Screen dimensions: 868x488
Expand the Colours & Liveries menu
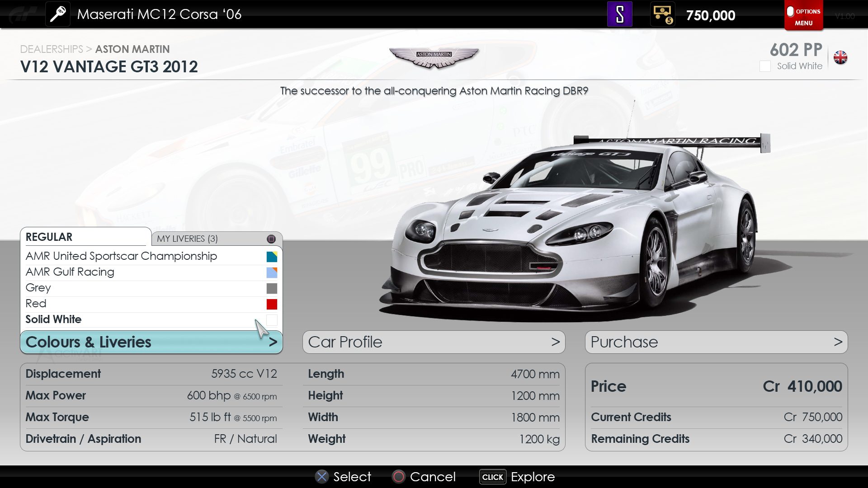(x=151, y=342)
